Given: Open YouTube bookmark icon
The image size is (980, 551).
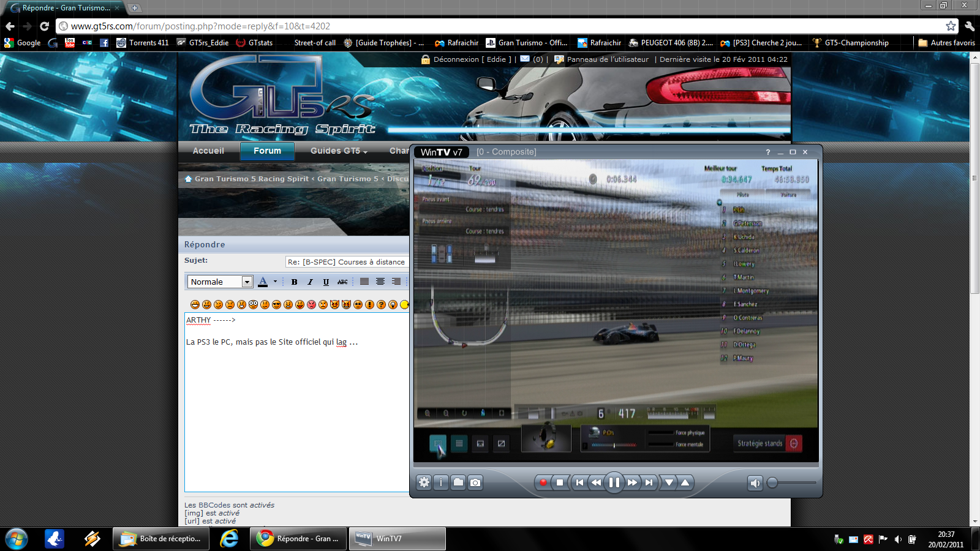Looking at the screenshot, I should 70,43.
